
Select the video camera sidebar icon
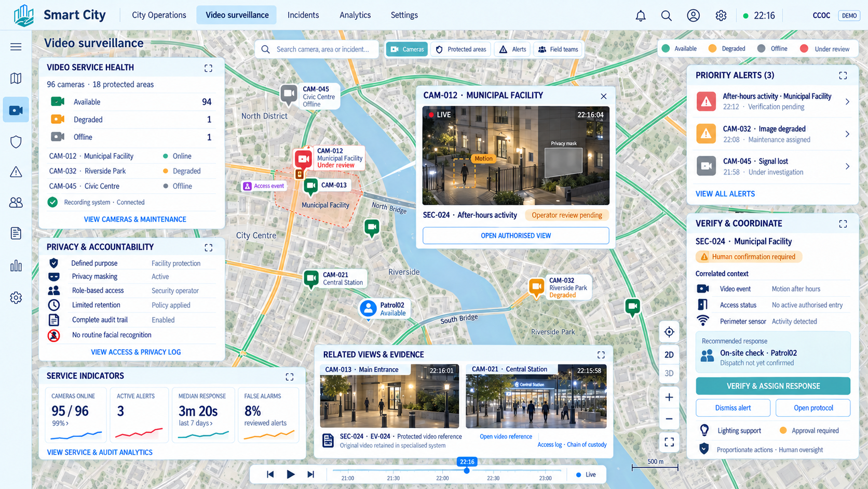[x=16, y=110]
